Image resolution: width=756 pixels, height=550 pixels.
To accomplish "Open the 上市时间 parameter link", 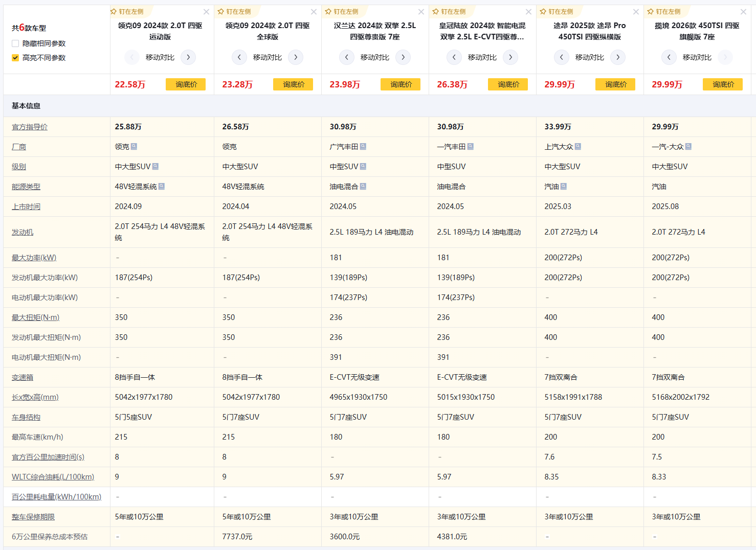I will point(26,207).
